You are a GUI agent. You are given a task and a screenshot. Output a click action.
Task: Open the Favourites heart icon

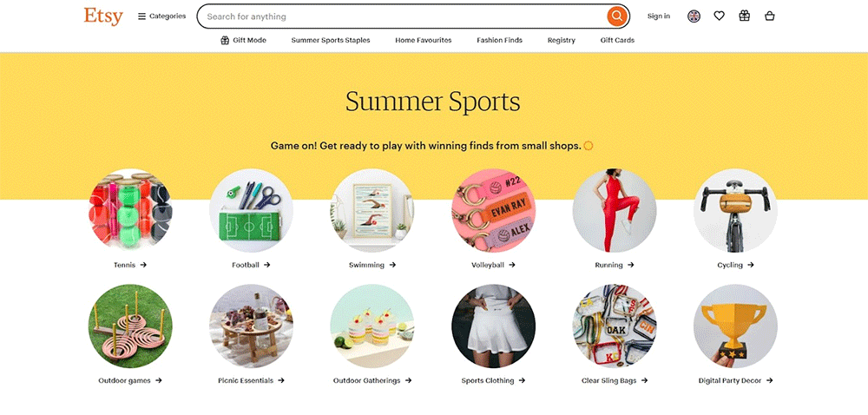coord(719,16)
